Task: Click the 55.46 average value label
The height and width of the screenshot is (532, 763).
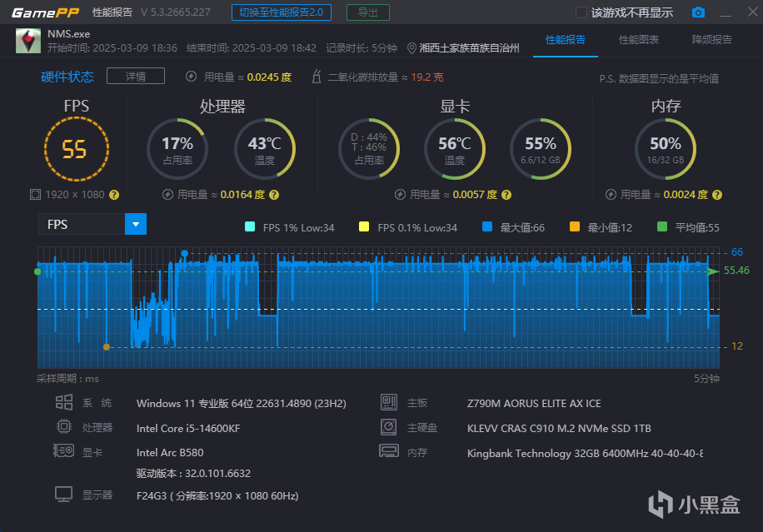Action: pyautogui.click(x=736, y=271)
